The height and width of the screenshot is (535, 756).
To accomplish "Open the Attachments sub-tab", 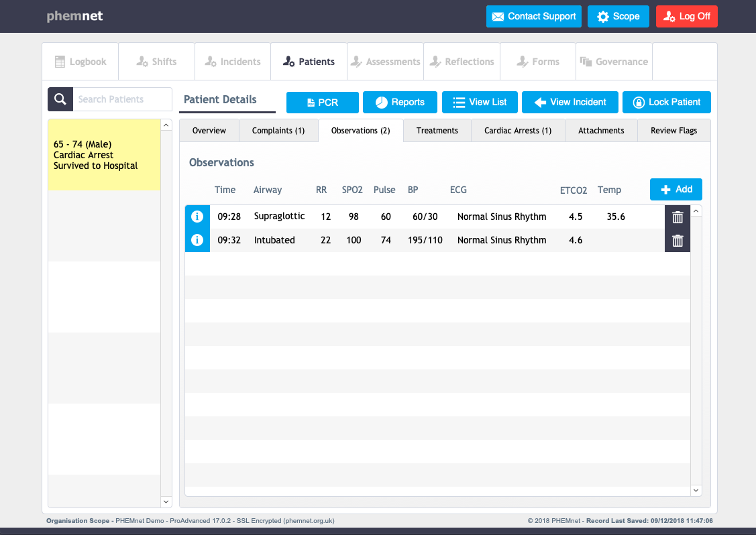I will pyautogui.click(x=601, y=131).
